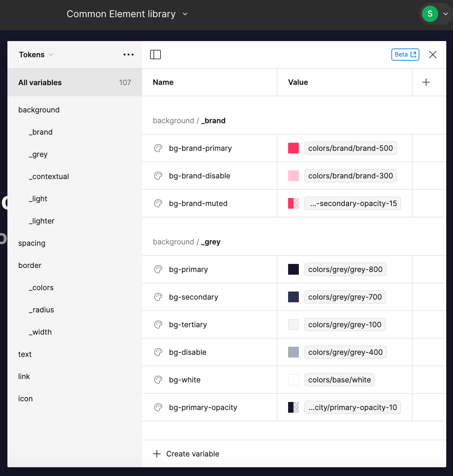Screen dimensions: 453x476
Task: Click the background / _grey group heading
Action: pyautogui.click(x=187, y=242)
